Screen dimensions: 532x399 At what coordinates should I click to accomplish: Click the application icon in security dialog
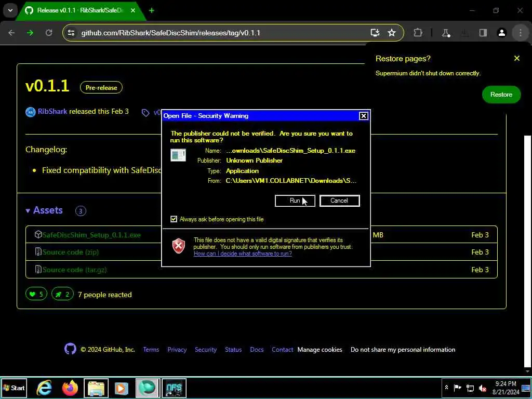pos(178,155)
